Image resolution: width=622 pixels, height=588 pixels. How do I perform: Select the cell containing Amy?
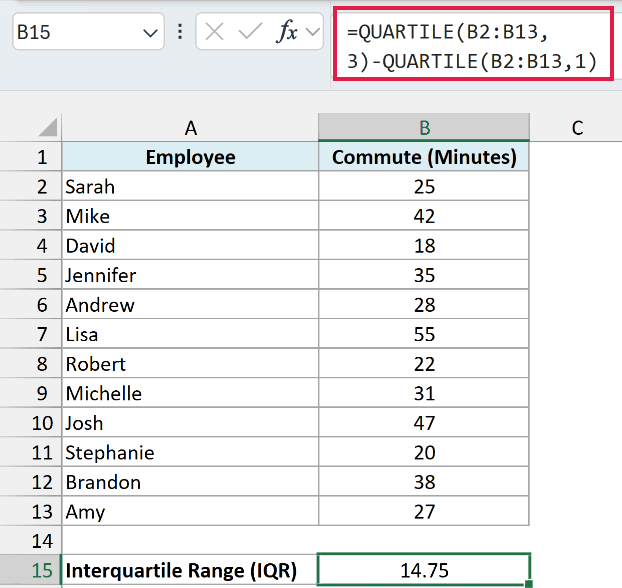(x=190, y=511)
